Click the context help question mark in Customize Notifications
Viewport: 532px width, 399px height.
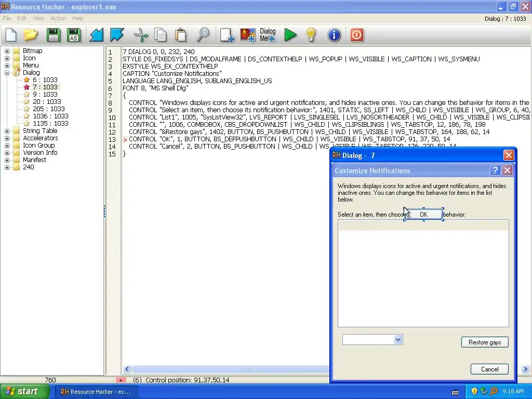pyautogui.click(x=495, y=170)
